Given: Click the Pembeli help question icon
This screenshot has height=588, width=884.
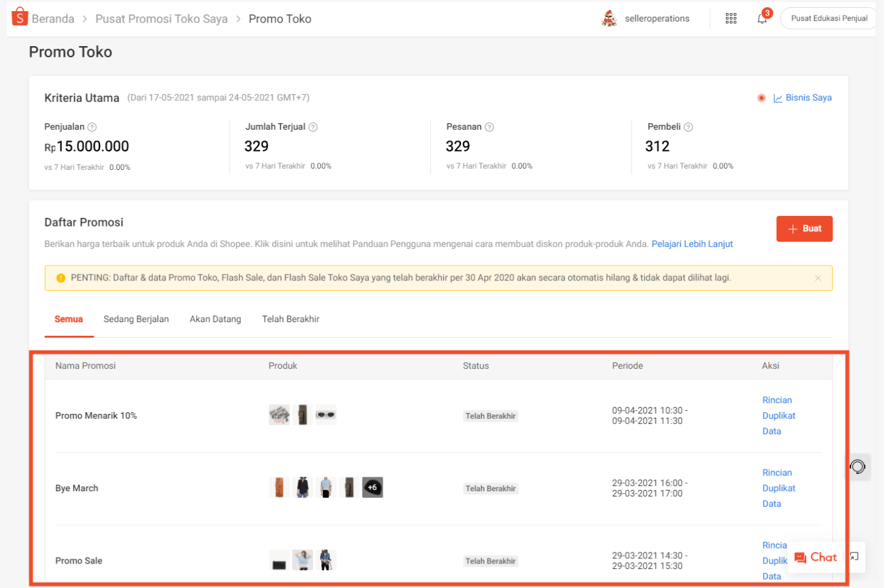Looking at the screenshot, I should coord(688,127).
